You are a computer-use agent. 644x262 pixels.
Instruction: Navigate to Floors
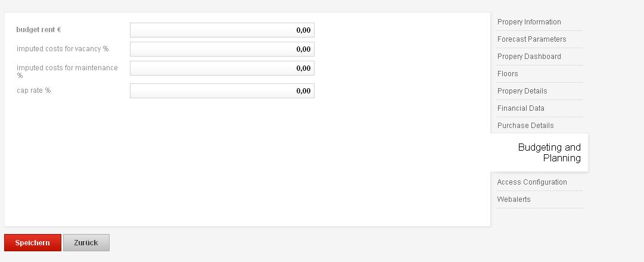(x=508, y=74)
